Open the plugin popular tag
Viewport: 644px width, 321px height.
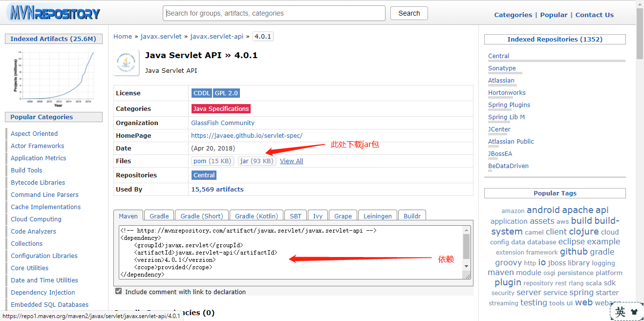(x=508, y=282)
